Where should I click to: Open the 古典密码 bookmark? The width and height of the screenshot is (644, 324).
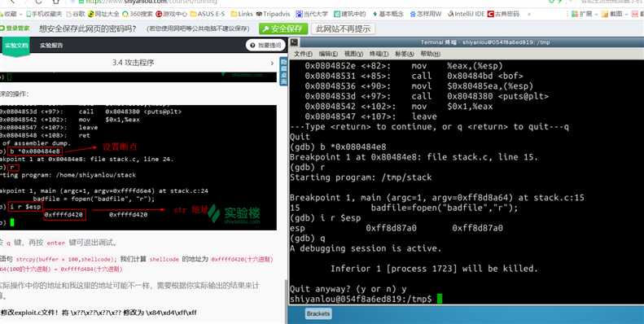503,14
